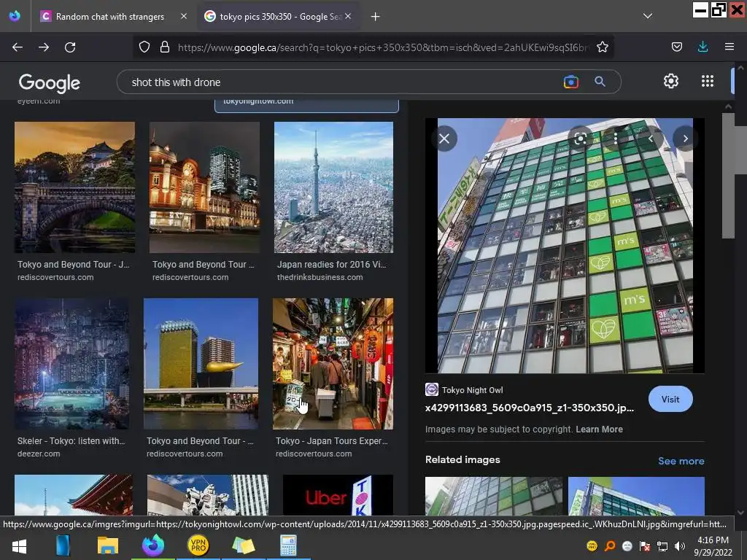747x560 pixels.
Task: Open the golden Asahi building thumbnail
Action: tap(201, 364)
